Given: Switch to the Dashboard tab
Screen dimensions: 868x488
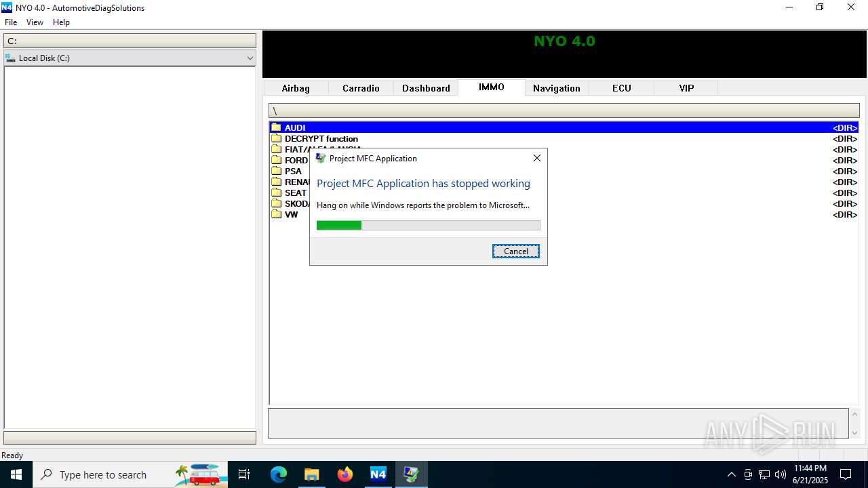Looking at the screenshot, I should [x=426, y=88].
